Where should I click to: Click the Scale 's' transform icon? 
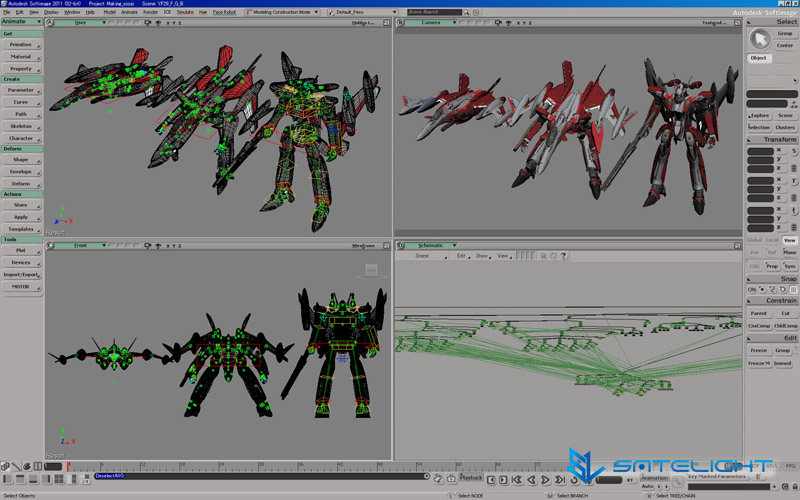pos(794,151)
